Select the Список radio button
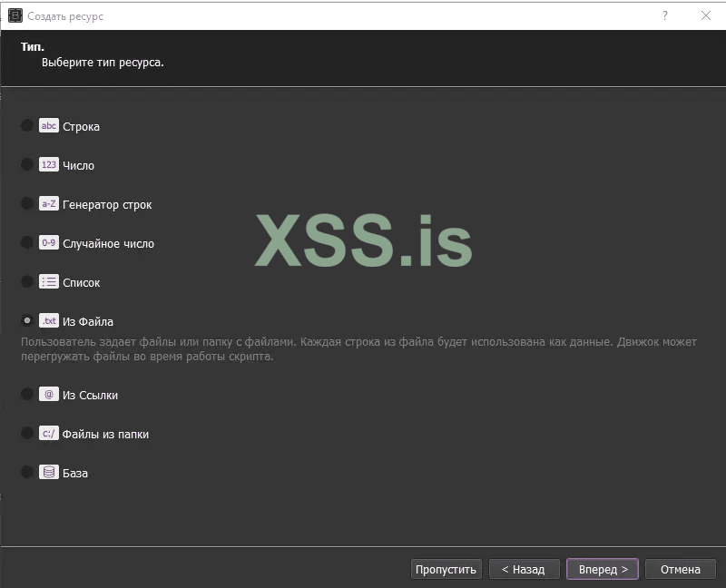 click(27, 281)
